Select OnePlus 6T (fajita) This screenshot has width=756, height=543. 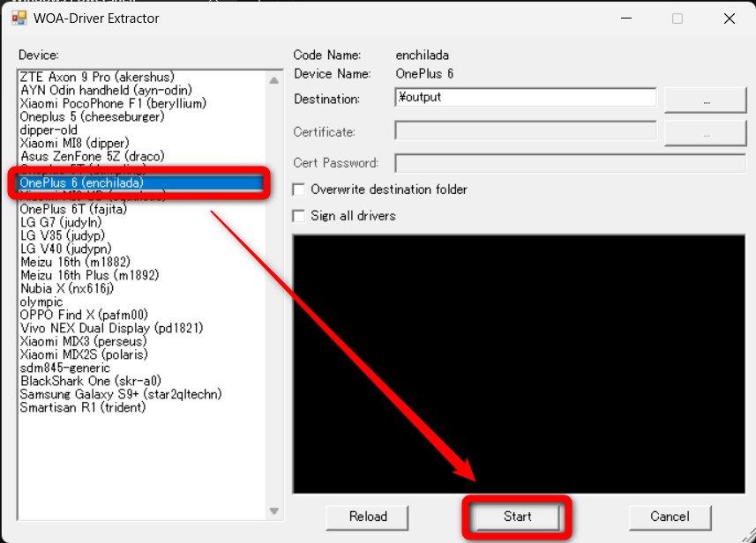click(73, 209)
